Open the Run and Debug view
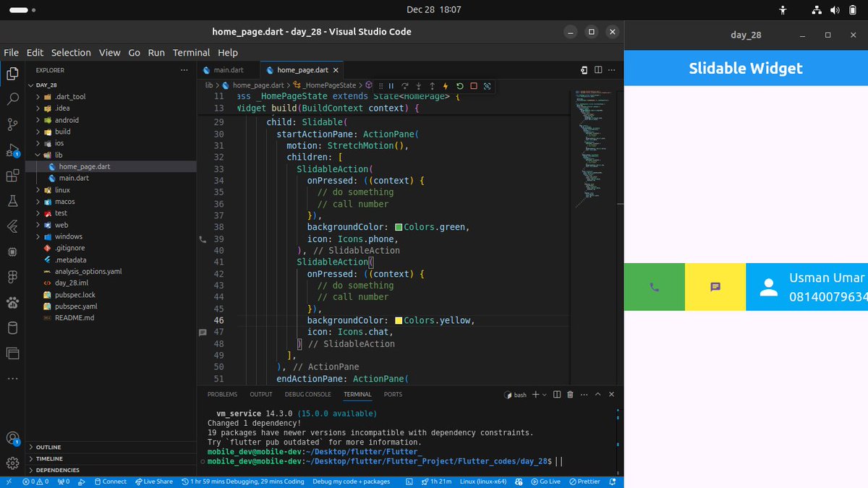Screen dimensions: 868x488 pyautogui.click(x=12, y=150)
